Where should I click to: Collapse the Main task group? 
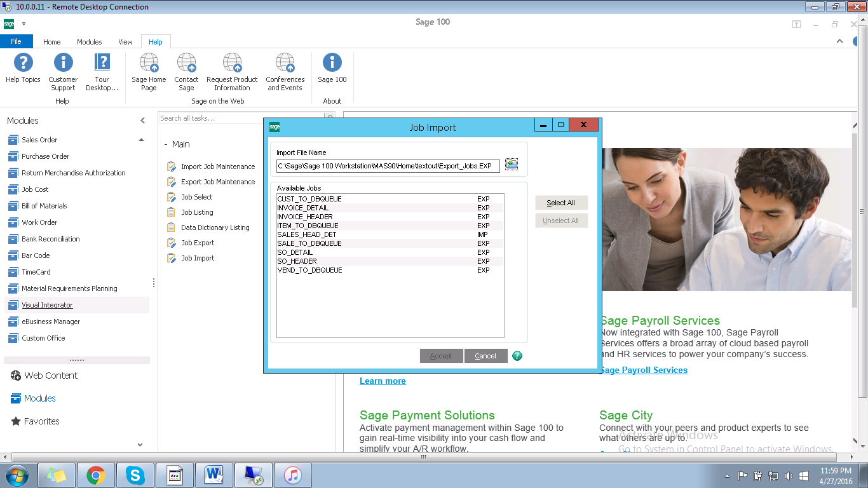point(166,145)
